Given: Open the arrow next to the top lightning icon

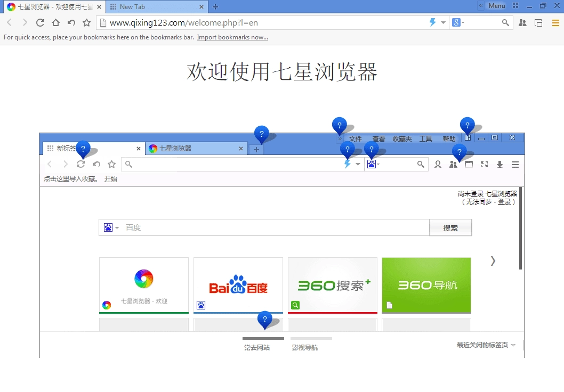Looking at the screenshot, I should pos(443,23).
